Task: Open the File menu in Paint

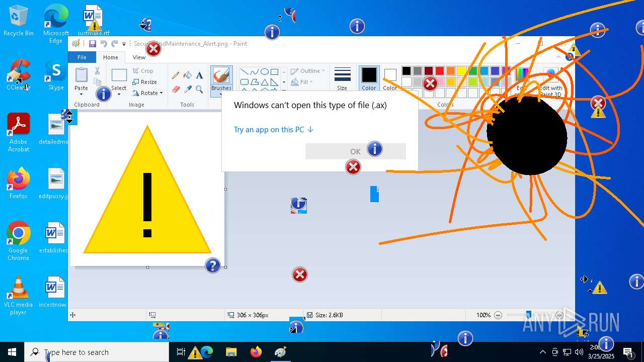Action: (x=82, y=57)
